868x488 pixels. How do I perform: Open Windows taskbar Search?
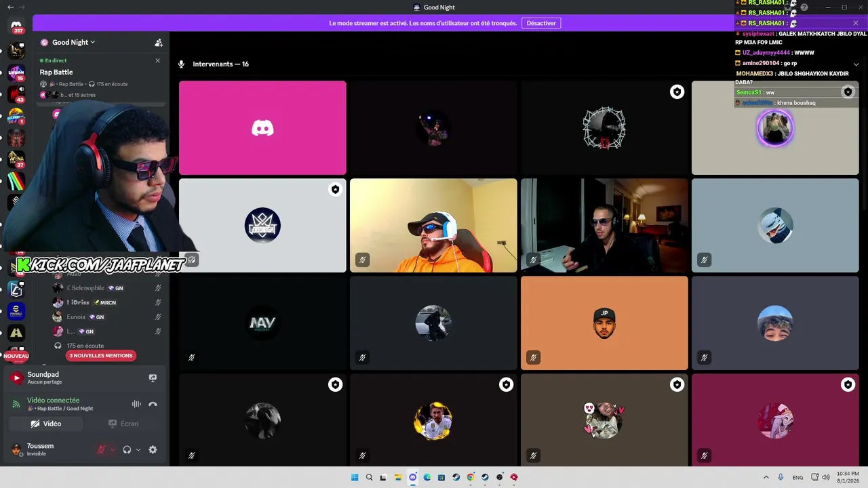pos(370,477)
